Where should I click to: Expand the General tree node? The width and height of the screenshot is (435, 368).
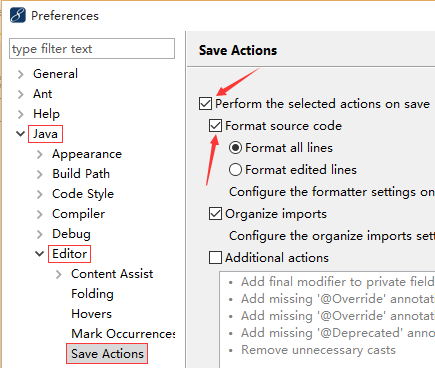pos(21,74)
